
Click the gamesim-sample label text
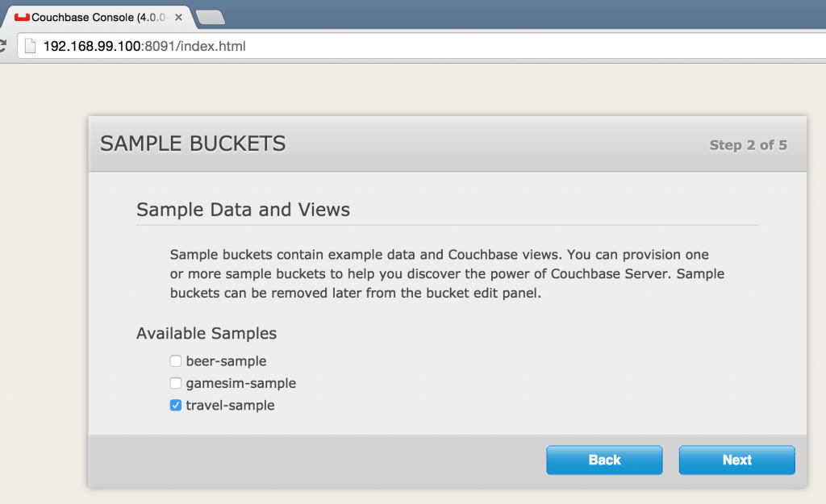(240, 383)
